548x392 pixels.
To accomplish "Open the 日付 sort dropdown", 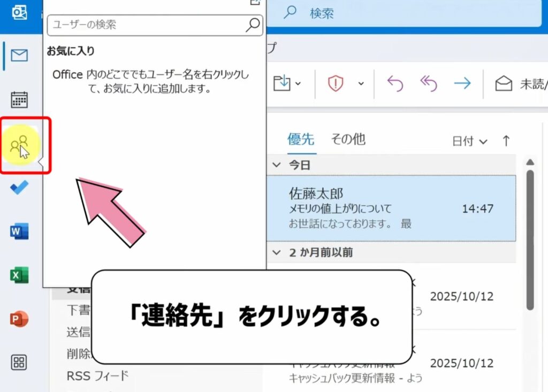I will pyautogui.click(x=471, y=140).
